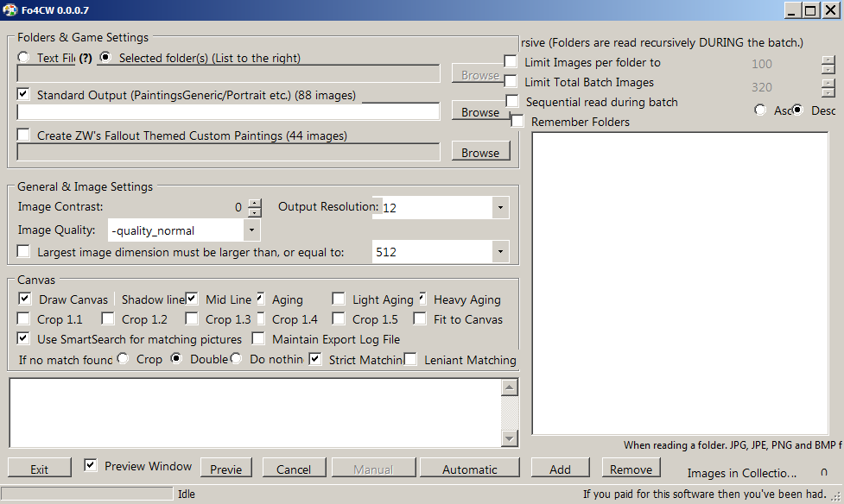Open the largest image dimension dropdown

[x=500, y=252]
